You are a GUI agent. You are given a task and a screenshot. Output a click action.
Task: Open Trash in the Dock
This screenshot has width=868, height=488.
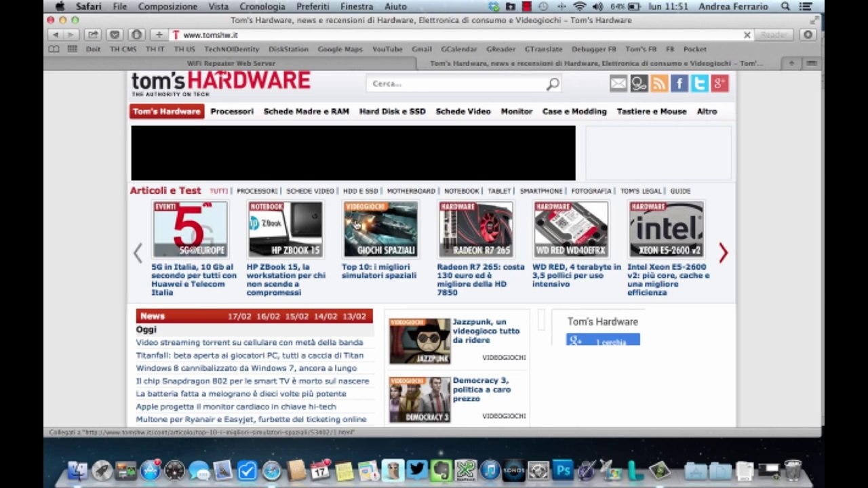(x=793, y=470)
